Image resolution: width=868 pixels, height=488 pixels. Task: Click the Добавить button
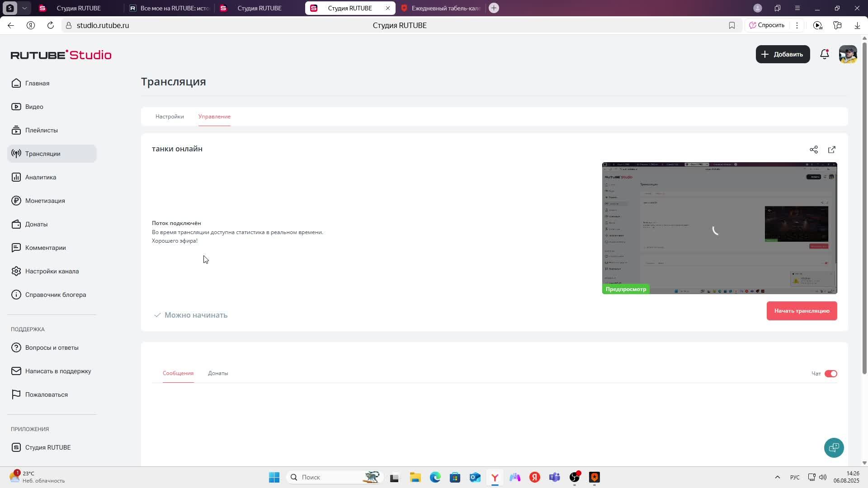click(x=783, y=54)
